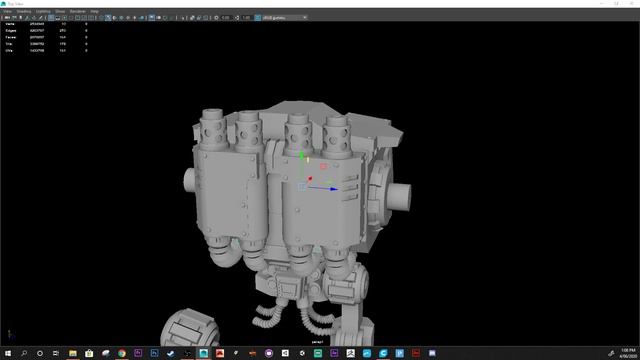
Task: Toggle the Field Chart overlay
Action: tap(78, 18)
